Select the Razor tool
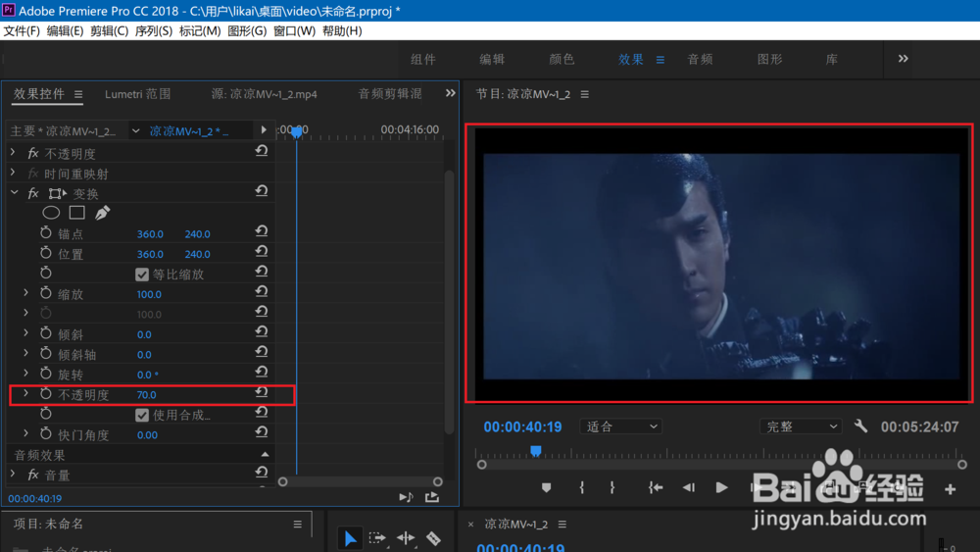 pyautogui.click(x=433, y=538)
